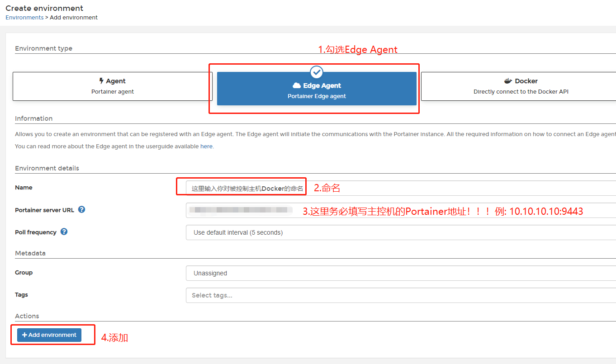The width and height of the screenshot is (616, 364).
Task: Click the cloud Edge Agent icon
Action: pyautogui.click(x=297, y=85)
